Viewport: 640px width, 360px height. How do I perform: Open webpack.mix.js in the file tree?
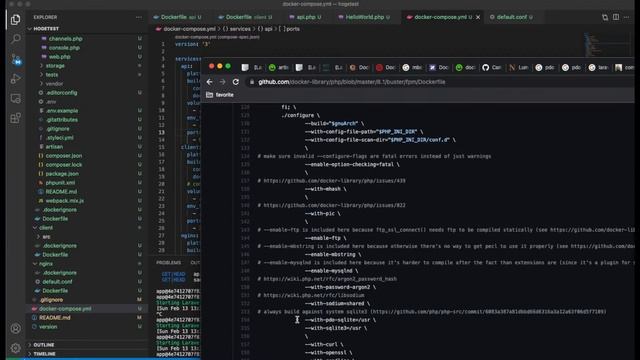pos(64,200)
